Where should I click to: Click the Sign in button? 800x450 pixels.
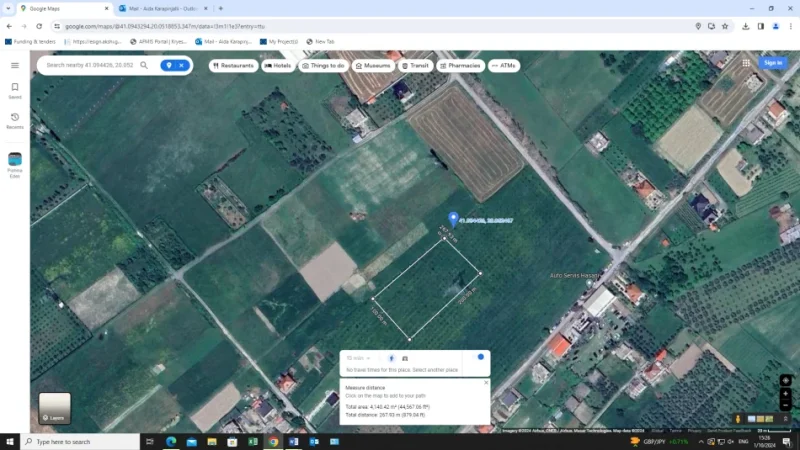773,62
